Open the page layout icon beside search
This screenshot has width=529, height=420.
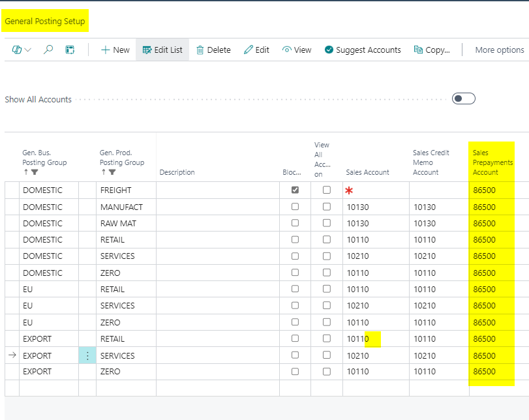[70, 50]
